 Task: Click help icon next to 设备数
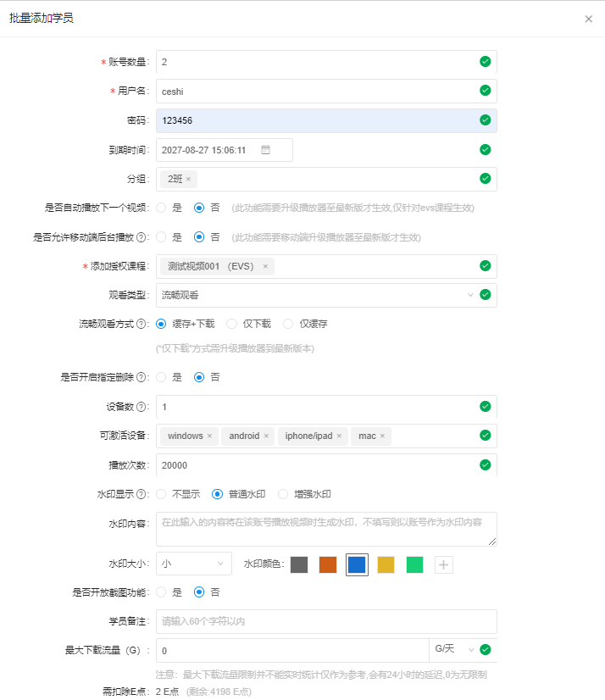pyautogui.click(x=142, y=407)
